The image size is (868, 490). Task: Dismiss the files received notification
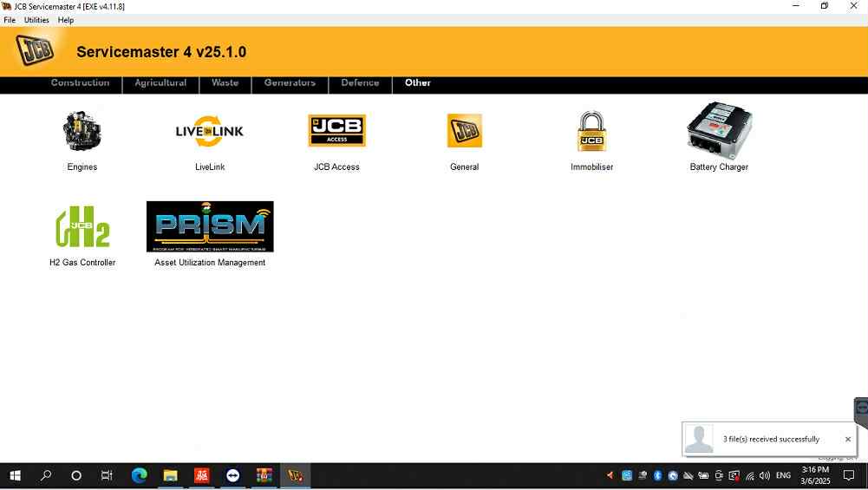click(x=847, y=439)
